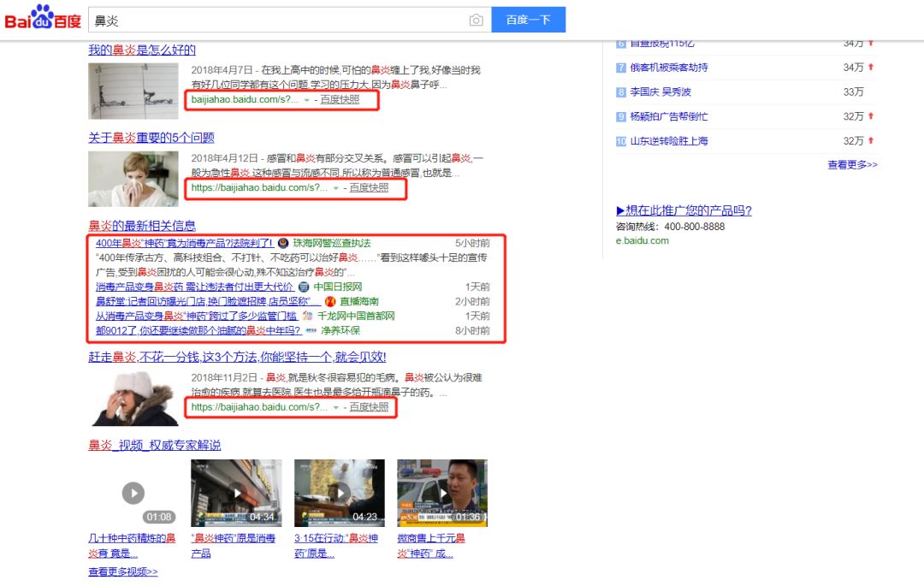Open thumbnail of woman in fur hat
The height and width of the screenshot is (586, 924).
[x=133, y=399]
